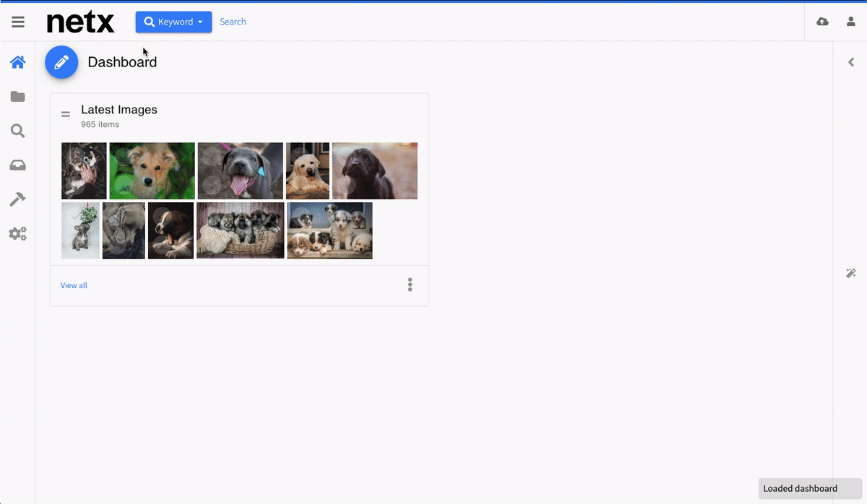Open the dark-background sleeping puppy thumbnail
This screenshot has width=867, height=504.
pyautogui.click(x=171, y=230)
